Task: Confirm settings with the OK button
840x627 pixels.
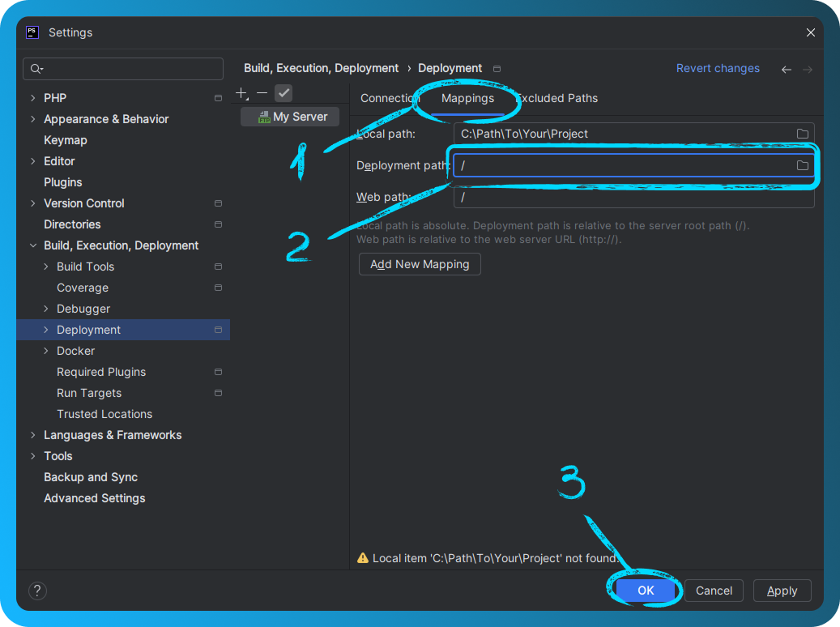Action: [x=646, y=591]
